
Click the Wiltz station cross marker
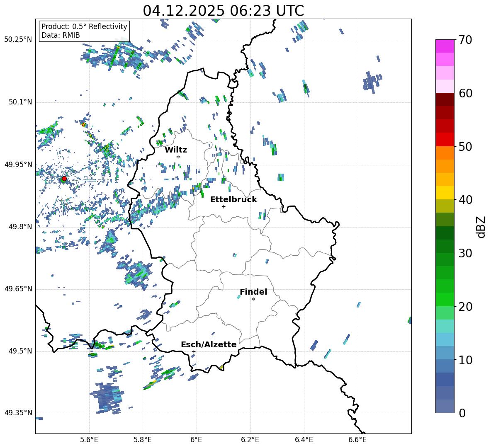click(178, 157)
